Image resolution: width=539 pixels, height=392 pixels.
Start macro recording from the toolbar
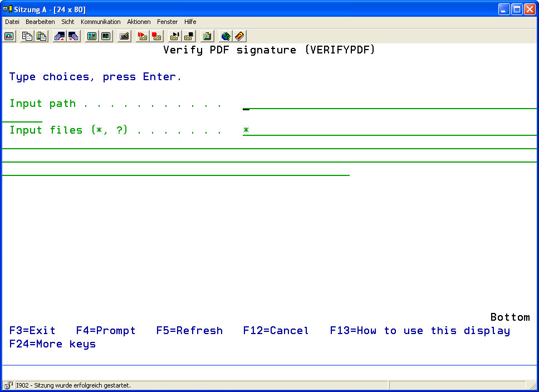143,36
